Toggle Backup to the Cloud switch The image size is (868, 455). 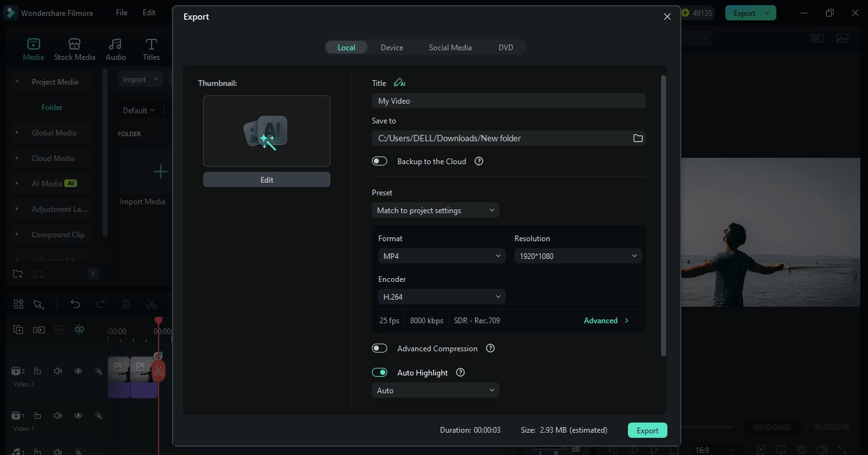coord(380,161)
